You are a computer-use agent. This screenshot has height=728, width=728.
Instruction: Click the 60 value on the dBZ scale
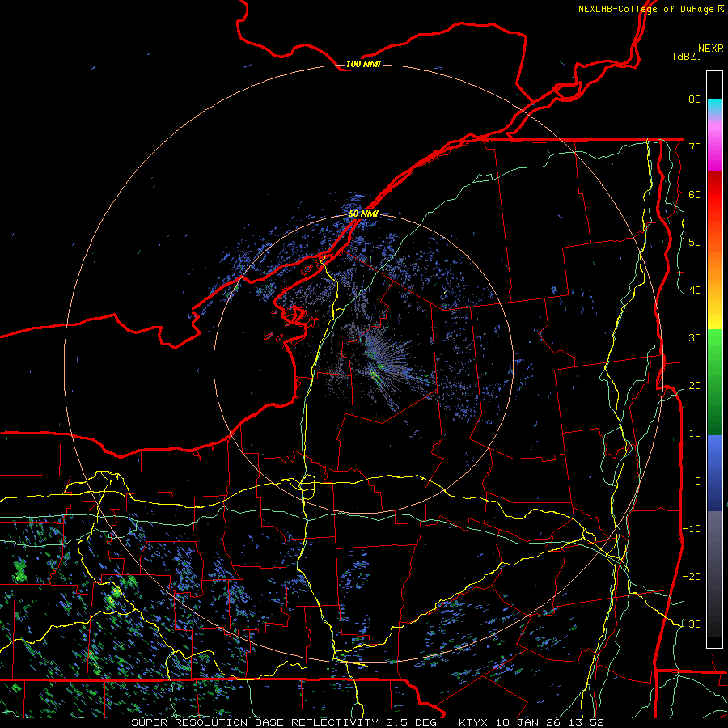(695, 194)
